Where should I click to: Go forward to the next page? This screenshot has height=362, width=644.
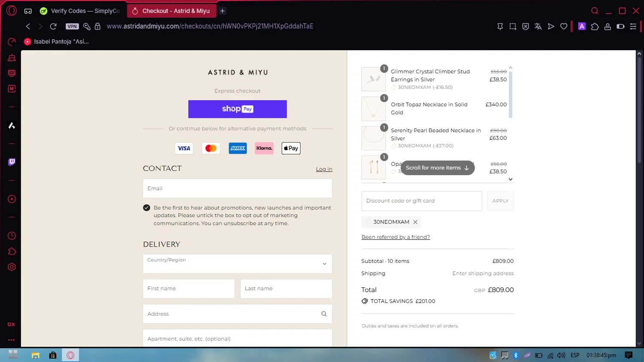coord(40,26)
